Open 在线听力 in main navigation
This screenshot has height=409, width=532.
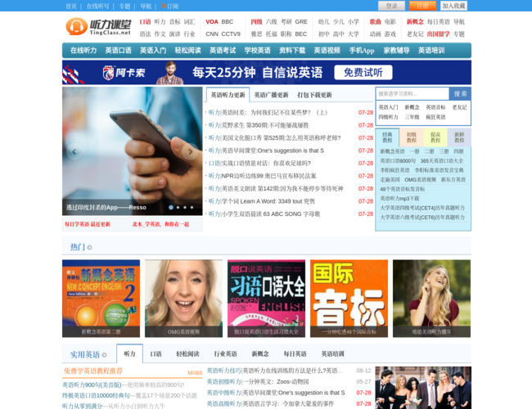pos(83,51)
